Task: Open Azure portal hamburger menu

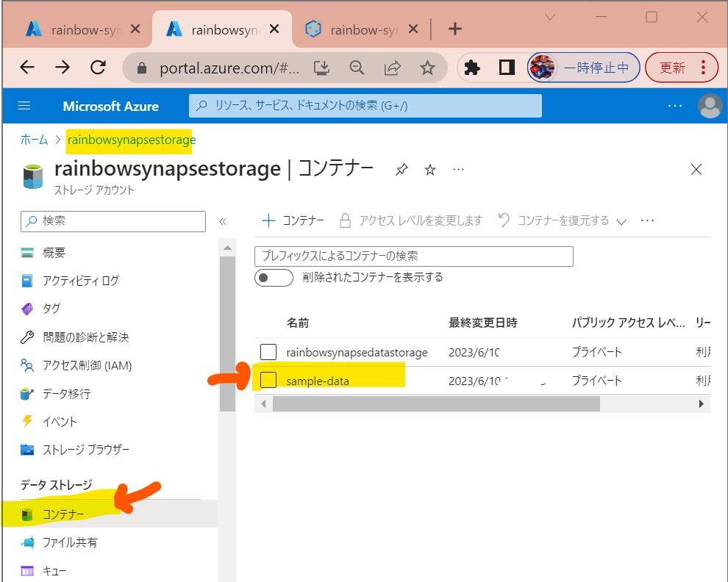Action: pyautogui.click(x=24, y=106)
